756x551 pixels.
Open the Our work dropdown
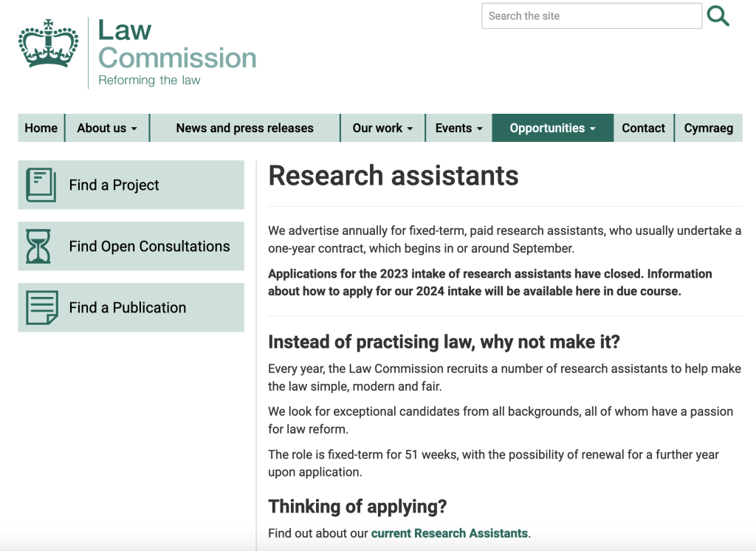382,128
